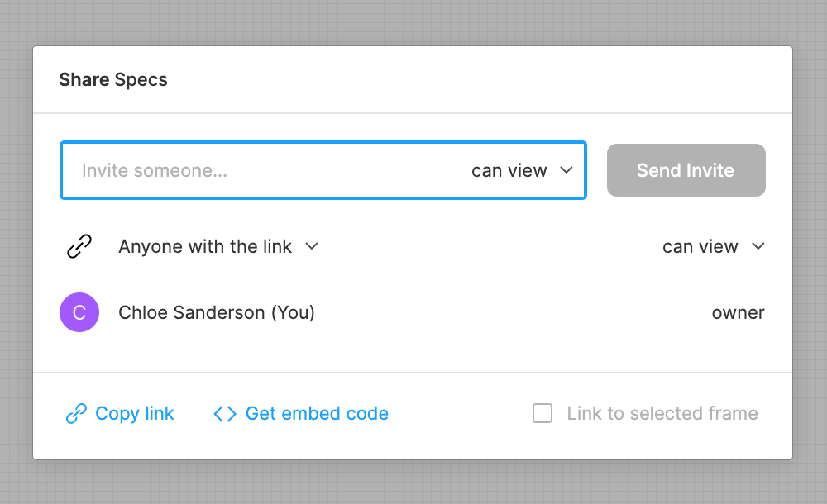Click the Copy link text
Image resolution: width=827 pixels, height=504 pixels.
(135, 413)
